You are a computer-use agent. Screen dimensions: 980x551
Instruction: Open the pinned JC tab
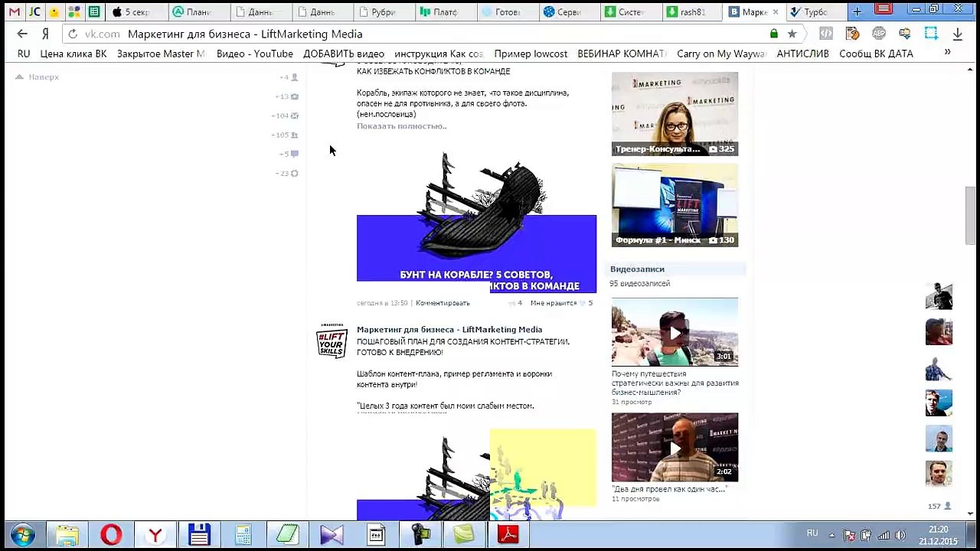(34, 11)
